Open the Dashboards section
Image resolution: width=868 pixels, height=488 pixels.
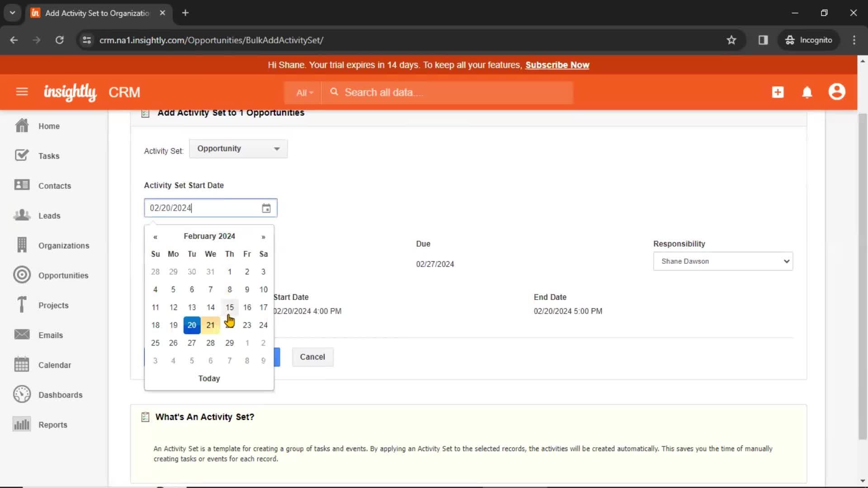click(x=60, y=394)
